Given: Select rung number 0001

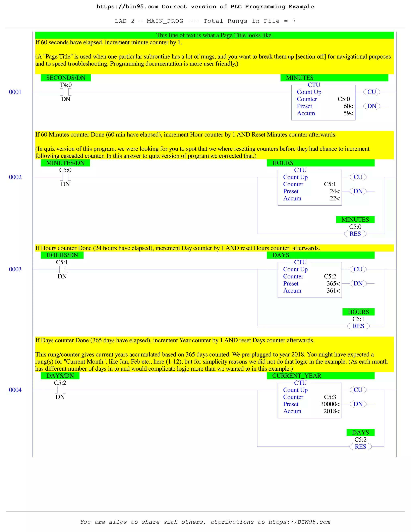Looking at the screenshot, I should [x=15, y=92].
